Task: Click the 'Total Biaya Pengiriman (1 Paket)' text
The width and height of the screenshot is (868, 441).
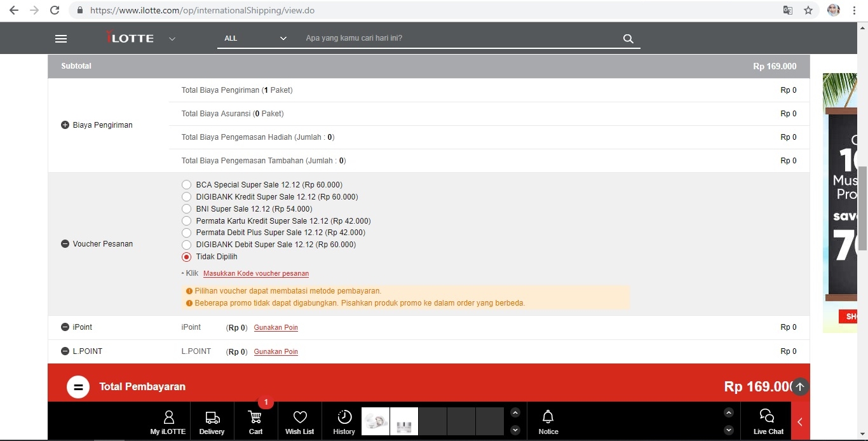Action: 237,90
